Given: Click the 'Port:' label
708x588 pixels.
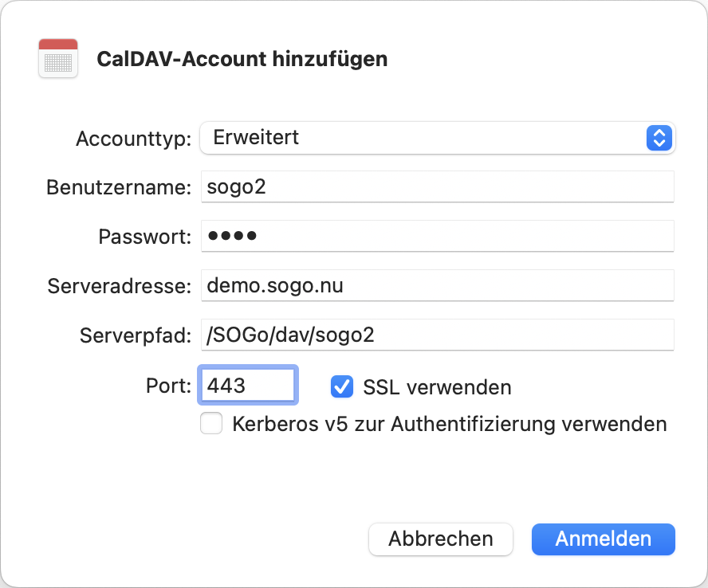Looking at the screenshot, I should point(168,386).
